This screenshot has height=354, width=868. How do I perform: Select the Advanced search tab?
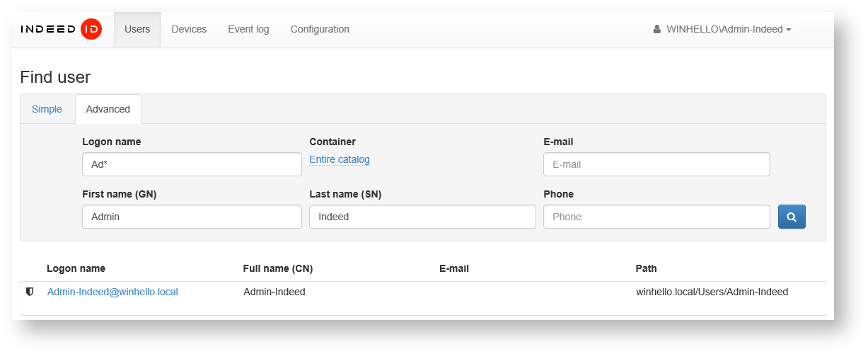pos(108,109)
